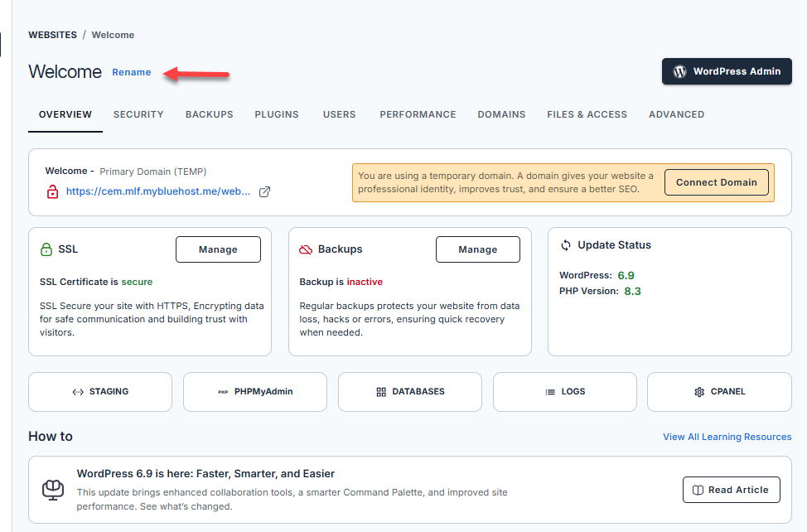Image resolution: width=807 pixels, height=532 pixels.
Task: Switch to the SECURITY tab
Action: tap(138, 114)
